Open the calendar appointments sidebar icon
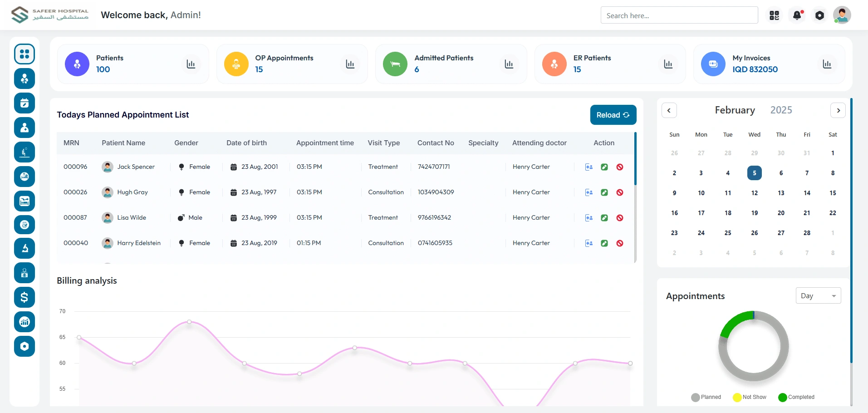Viewport: 868px width, 413px height. tap(25, 103)
